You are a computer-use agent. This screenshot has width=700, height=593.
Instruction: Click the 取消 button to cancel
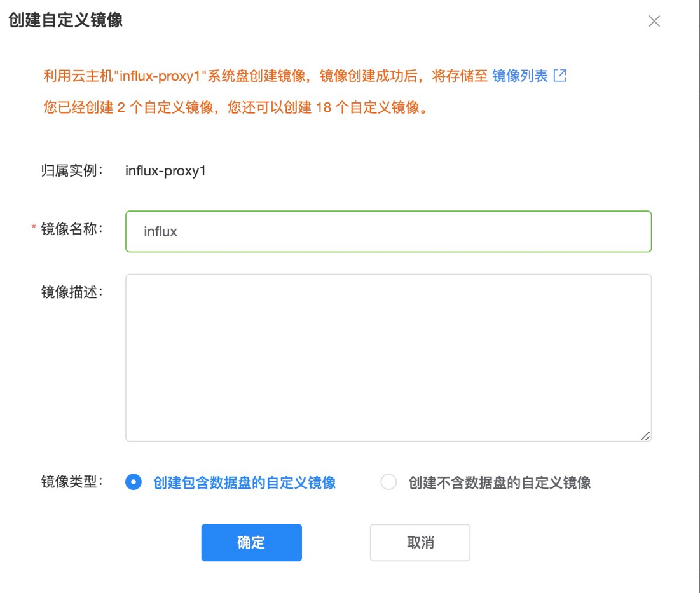(x=420, y=542)
